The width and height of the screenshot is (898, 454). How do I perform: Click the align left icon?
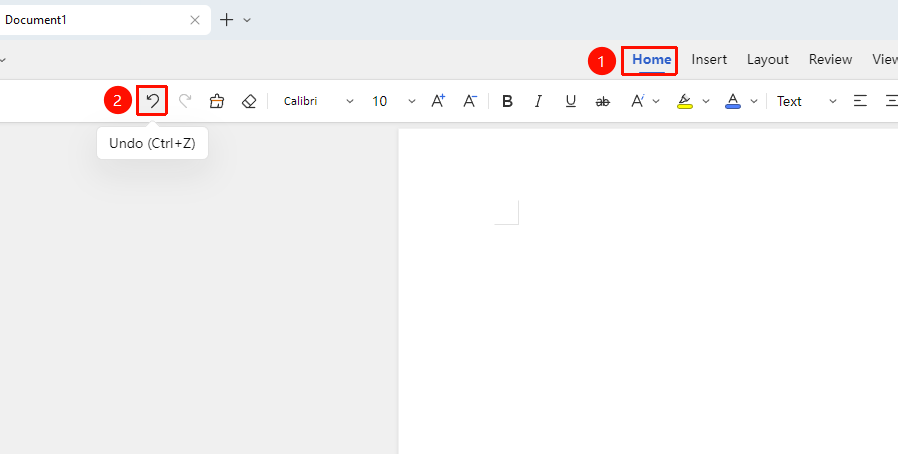860,101
